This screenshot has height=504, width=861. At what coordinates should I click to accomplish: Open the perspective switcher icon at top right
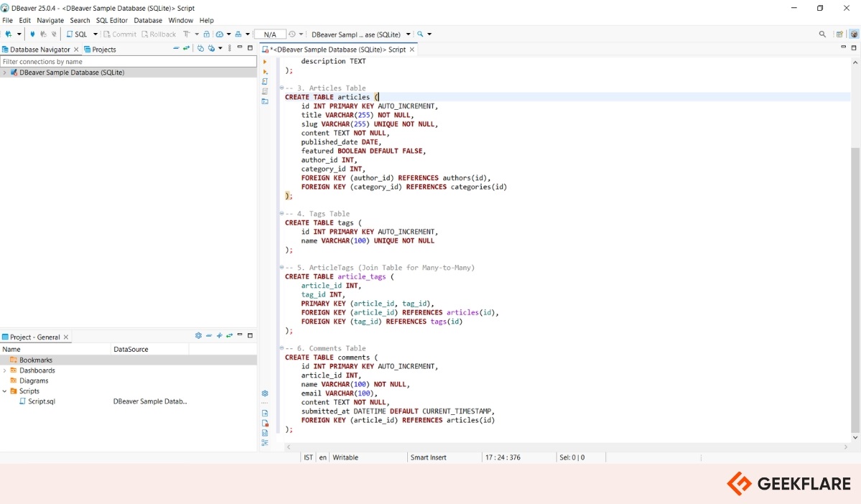tap(839, 34)
